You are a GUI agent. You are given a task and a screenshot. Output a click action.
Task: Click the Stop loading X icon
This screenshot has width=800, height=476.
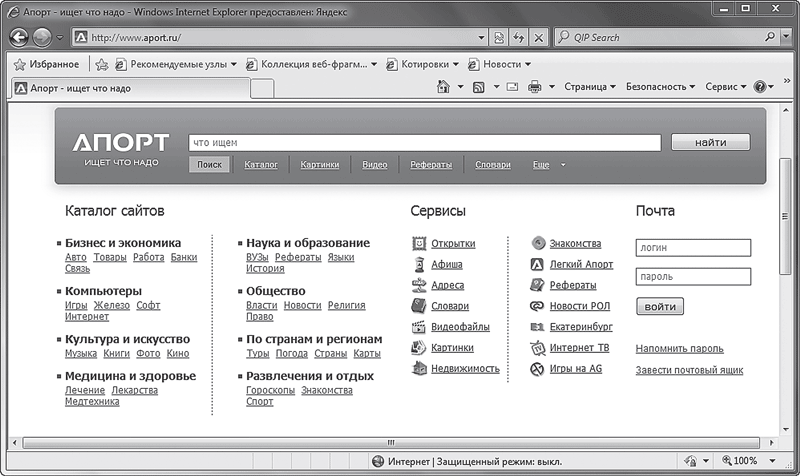point(539,38)
